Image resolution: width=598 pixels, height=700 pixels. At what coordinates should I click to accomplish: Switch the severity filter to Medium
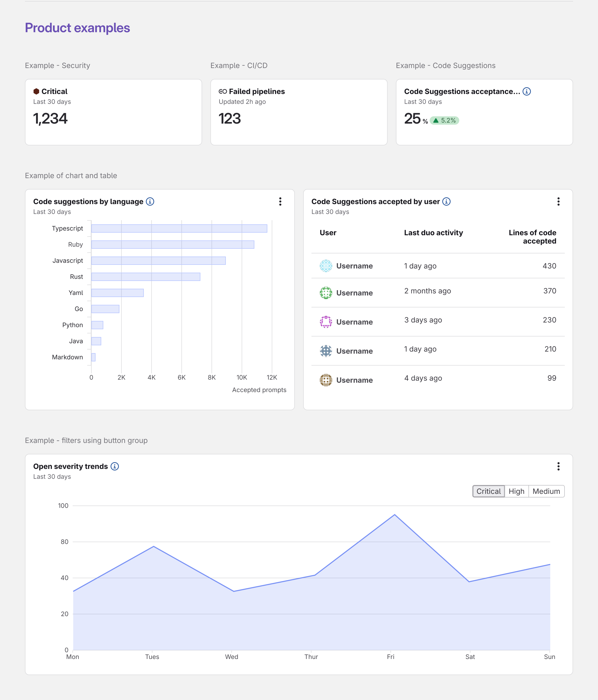(x=546, y=491)
